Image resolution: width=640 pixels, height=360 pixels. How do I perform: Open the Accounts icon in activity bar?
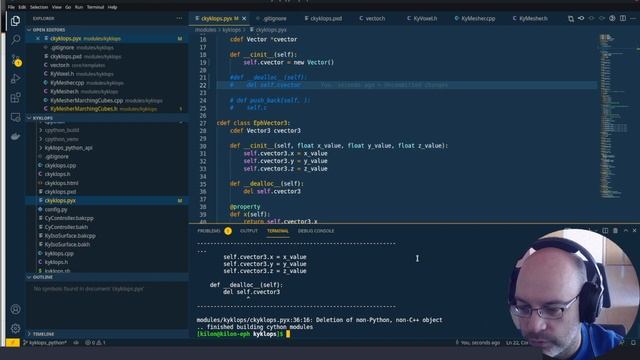(x=16, y=309)
